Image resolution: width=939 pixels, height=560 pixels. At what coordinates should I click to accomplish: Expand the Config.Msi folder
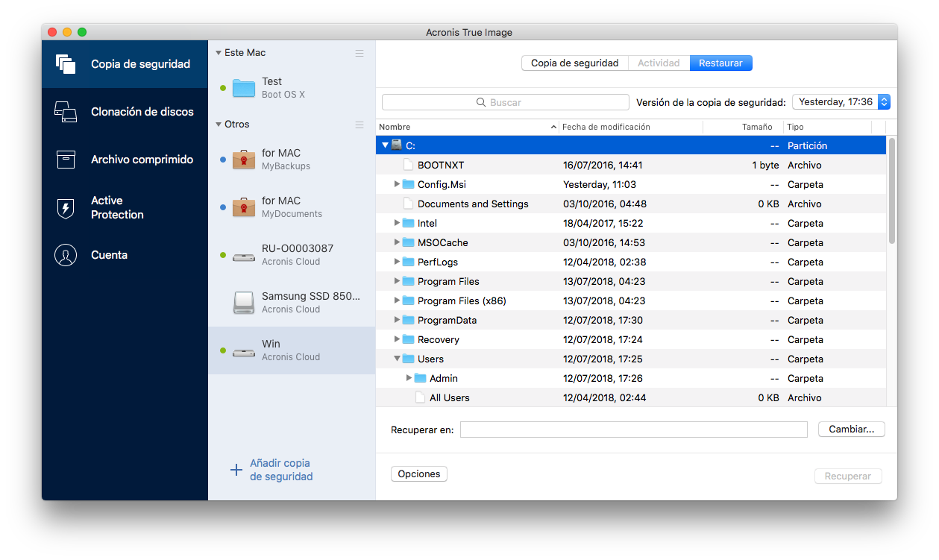pyautogui.click(x=398, y=184)
